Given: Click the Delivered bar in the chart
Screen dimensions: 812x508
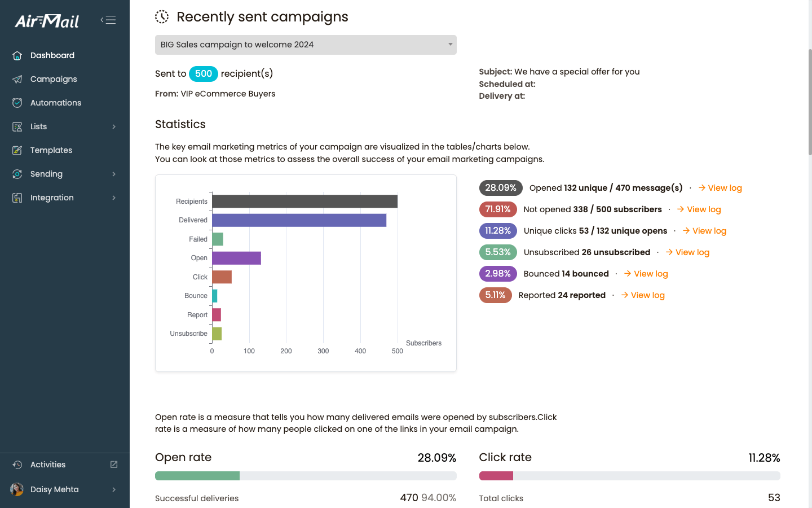Looking at the screenshot, I should click(x=299, y=220).
